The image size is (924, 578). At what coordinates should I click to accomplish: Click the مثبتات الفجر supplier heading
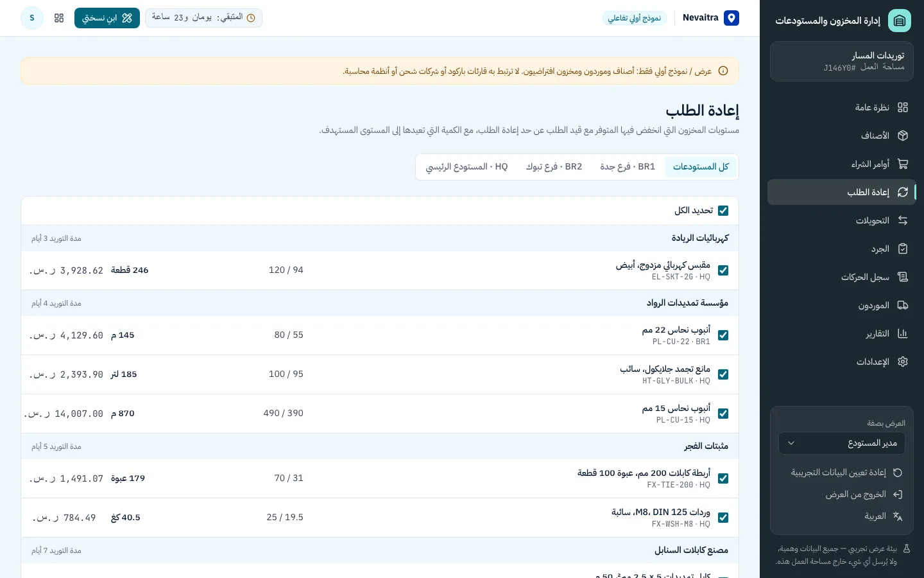706,446
